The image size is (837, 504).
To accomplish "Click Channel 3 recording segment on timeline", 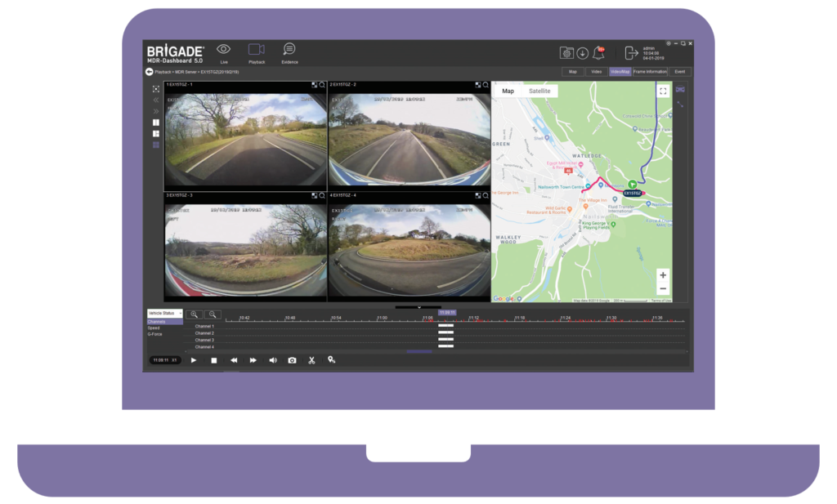I will pyautogui.click(x=445, y=339).
